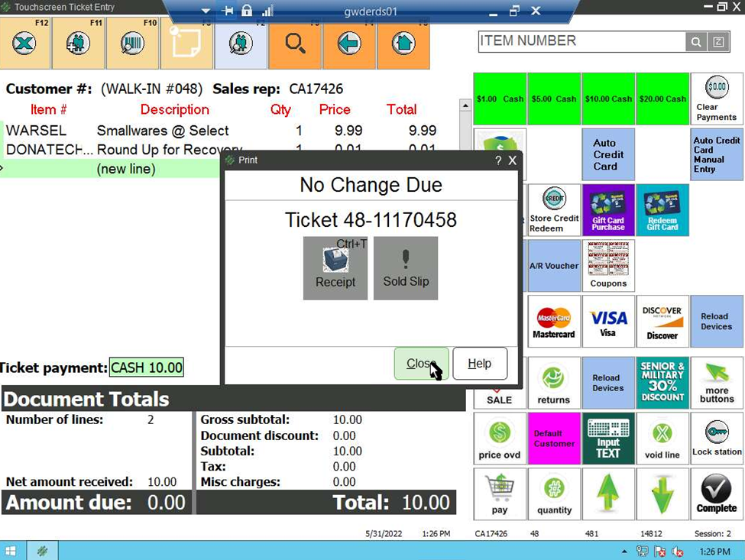Click the Store Credit Redeem icon
This screenshot has width=745, height=560.
pyautogui.click(x=553, y=209)
